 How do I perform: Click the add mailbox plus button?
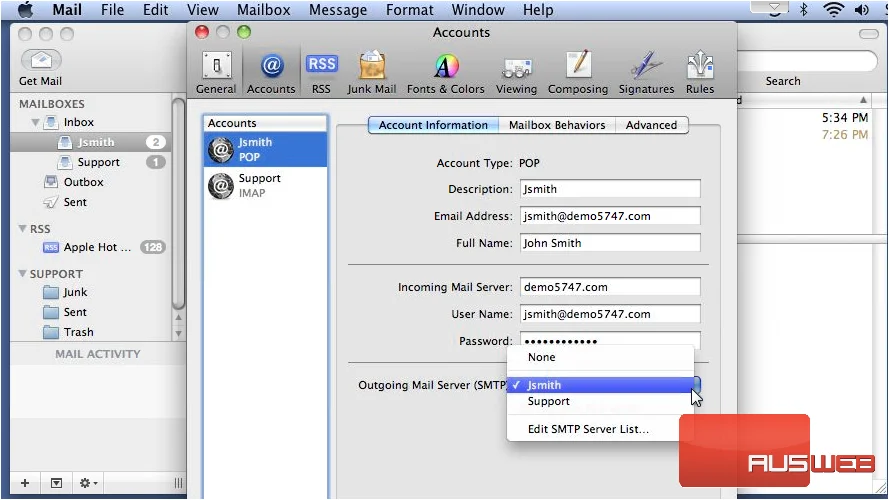25,483
